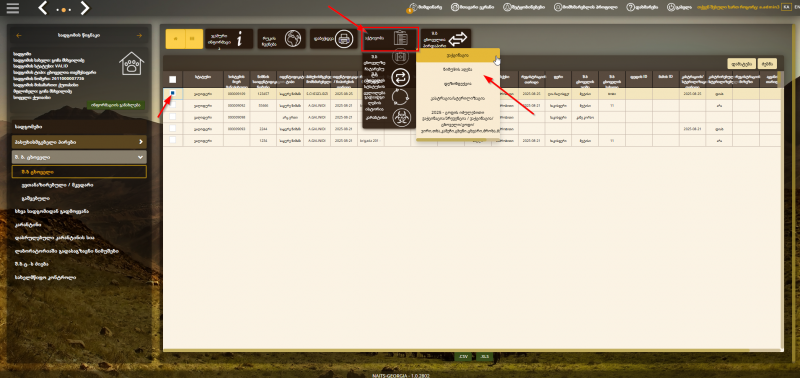Click cell '000009109' in the table
The height and width of the screenshot is (378, 800).
point(237,94)
